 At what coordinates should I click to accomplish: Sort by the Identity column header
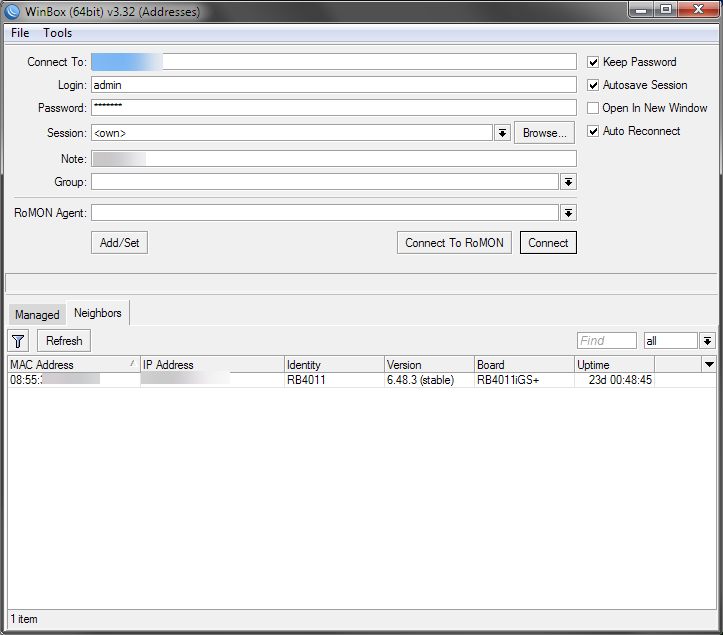(334, 364)
